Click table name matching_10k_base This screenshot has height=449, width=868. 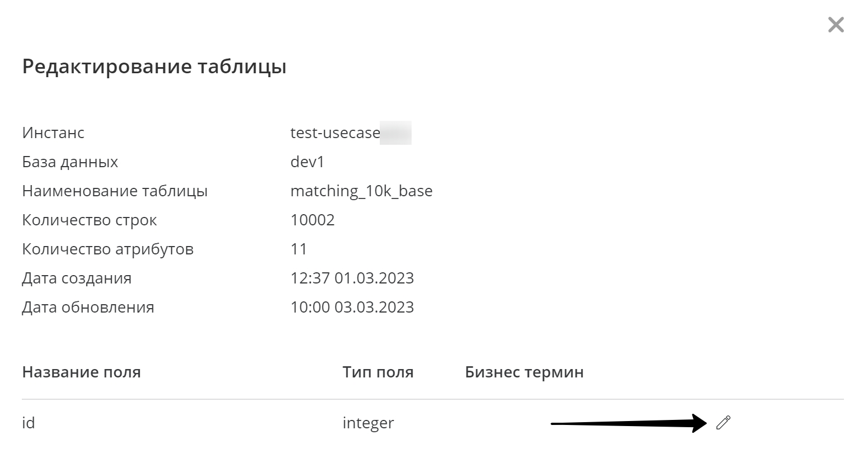point(361,191)
